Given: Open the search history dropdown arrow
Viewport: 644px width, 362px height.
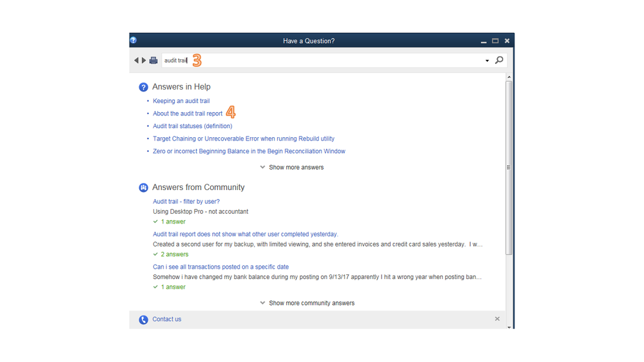Looking at the screenshot, I should 487,61.
